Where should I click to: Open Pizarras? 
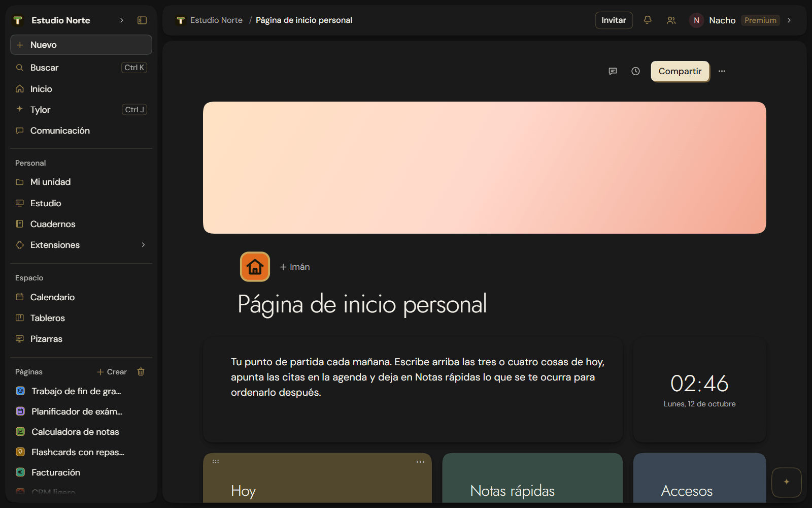pyautogui.click(x=81, y=339)
